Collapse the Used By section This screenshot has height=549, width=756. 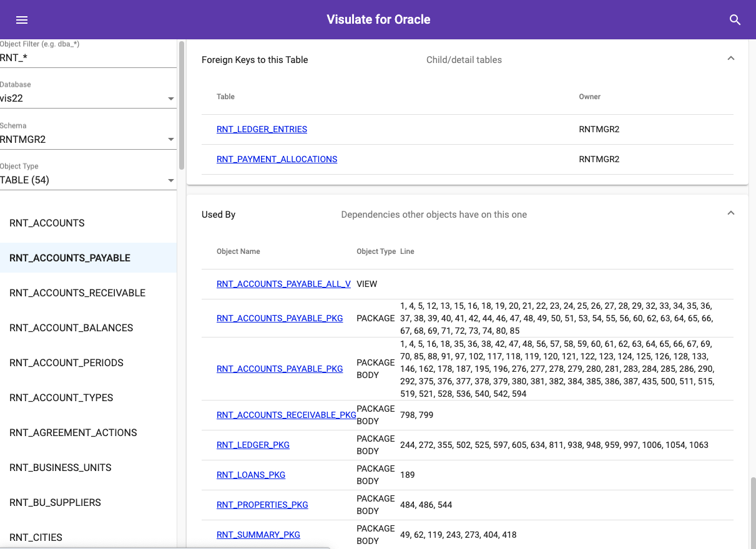[x=731, y=213]
